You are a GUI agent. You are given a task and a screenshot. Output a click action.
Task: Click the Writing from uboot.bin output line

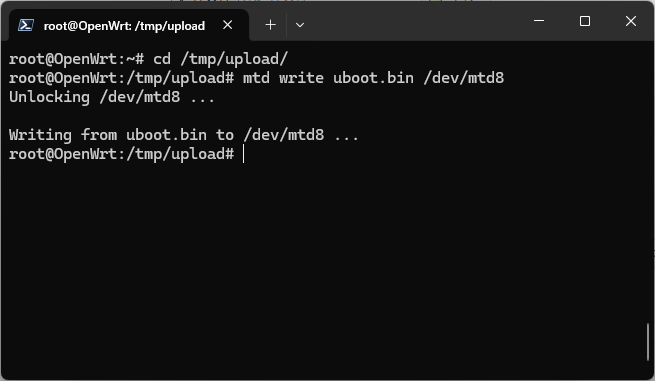tap(184, 135)
